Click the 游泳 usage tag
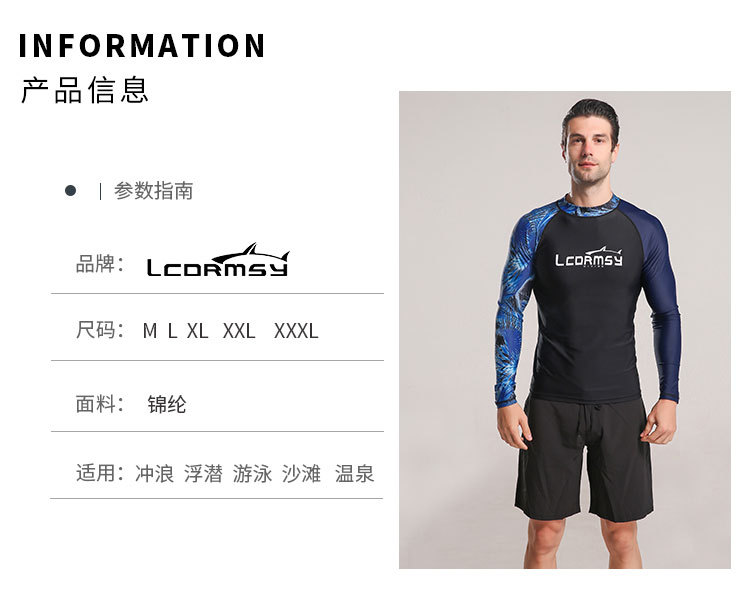750x592 pixels. pyautogui.click(x=252, y=474)
